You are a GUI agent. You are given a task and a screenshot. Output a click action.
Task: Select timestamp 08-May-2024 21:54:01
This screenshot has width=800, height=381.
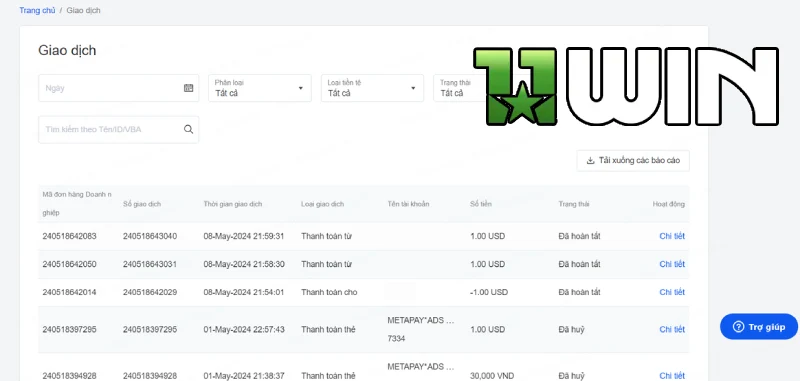[x=244, y=292]
